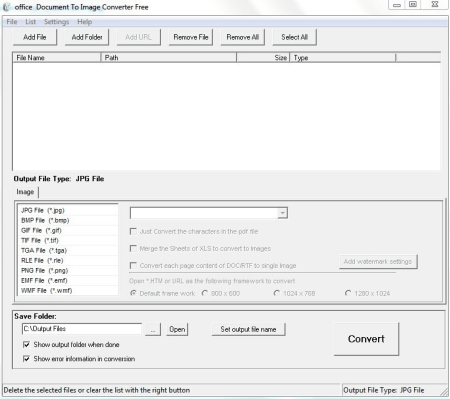The image size is (450, 399).
Task: Toggle Show error information in conversion checkbox
Action: 26,359
